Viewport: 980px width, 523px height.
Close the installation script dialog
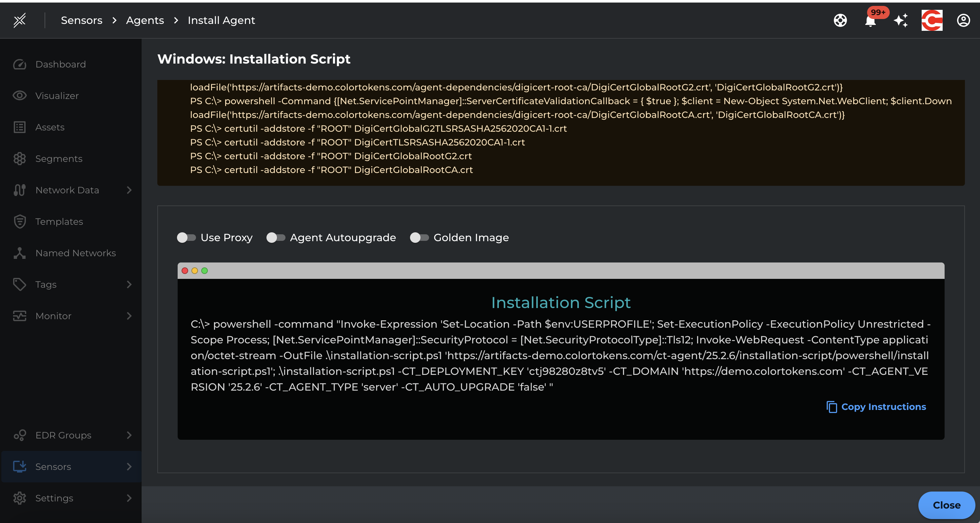[x=947, y=505]
